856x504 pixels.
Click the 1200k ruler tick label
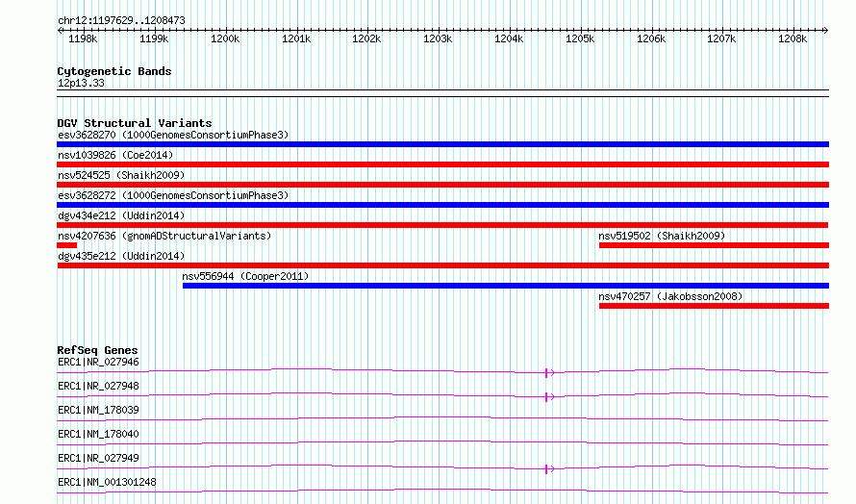(225, 38)
